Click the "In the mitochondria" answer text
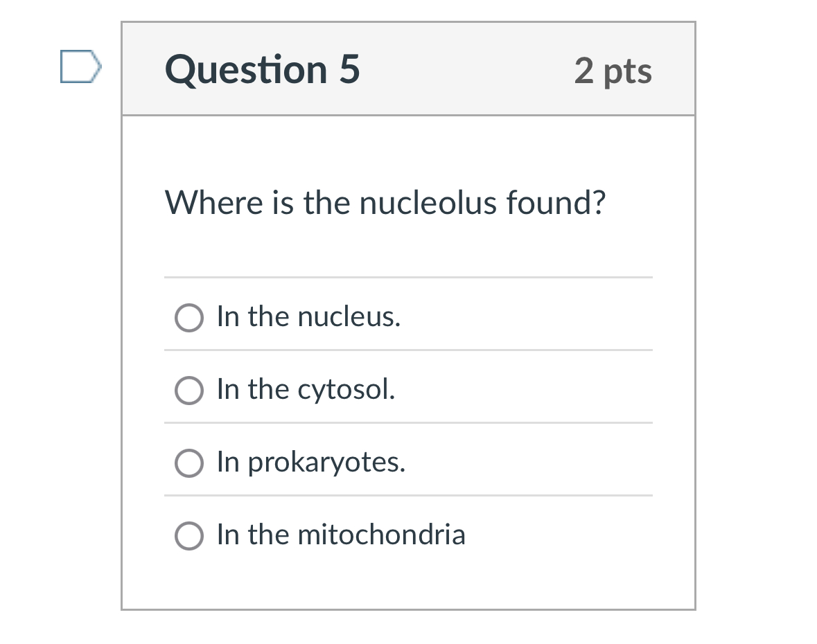Image resolution: width=817 pixels, height=644 pixels. point(341,535)
